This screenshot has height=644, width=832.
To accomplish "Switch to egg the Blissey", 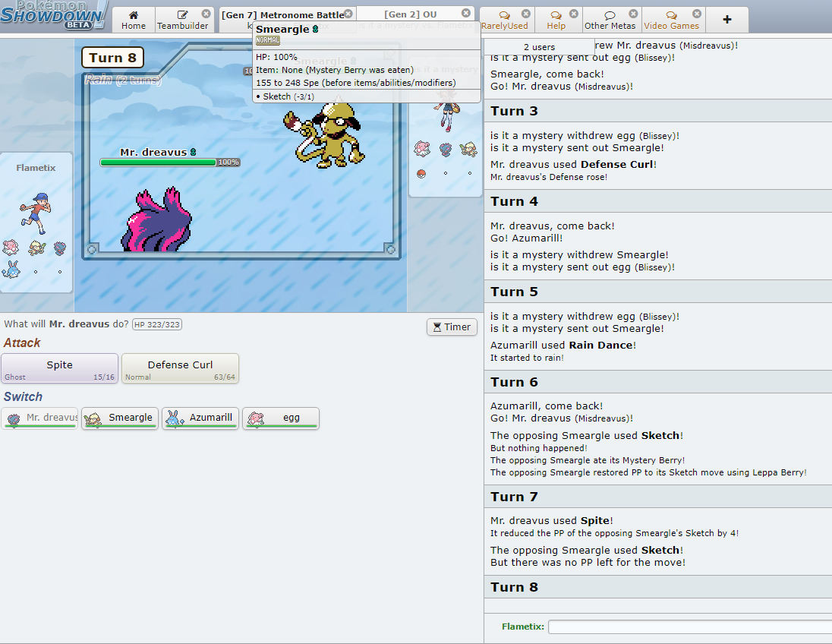I will [x=281, y=418].
